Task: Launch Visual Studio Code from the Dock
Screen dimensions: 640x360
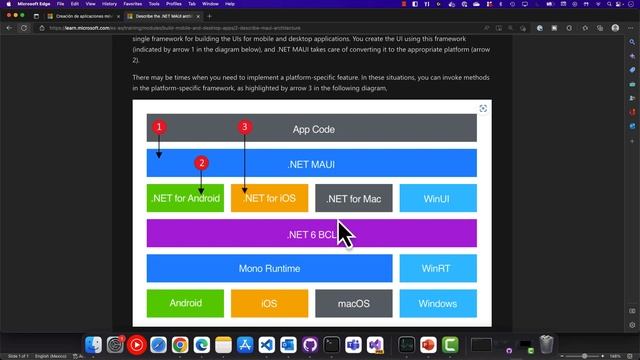Action: click(267, 345)
